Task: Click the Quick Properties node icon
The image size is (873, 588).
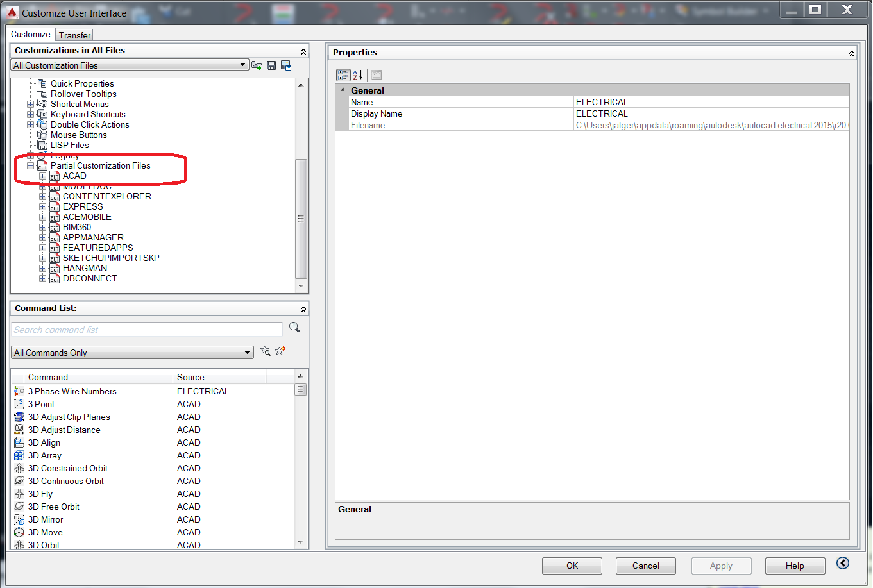Action: pyautogui.click(x=42, y=83)
